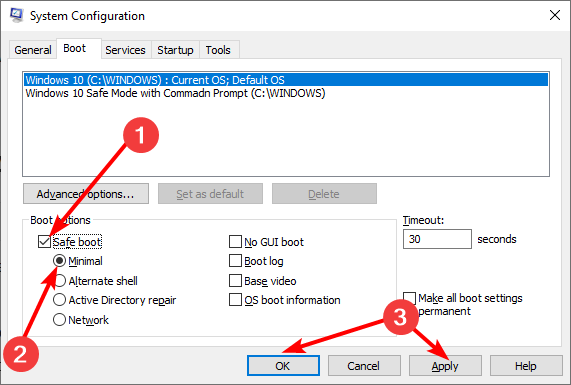The image size is (571, 385).
Task: Close the System Configuration window
Action: [x=555, y=15]
